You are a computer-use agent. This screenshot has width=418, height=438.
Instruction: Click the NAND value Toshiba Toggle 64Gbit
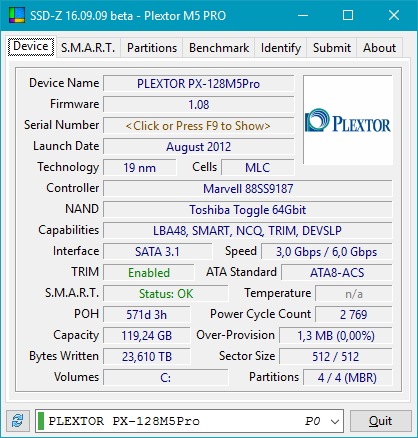coord(248,210)
